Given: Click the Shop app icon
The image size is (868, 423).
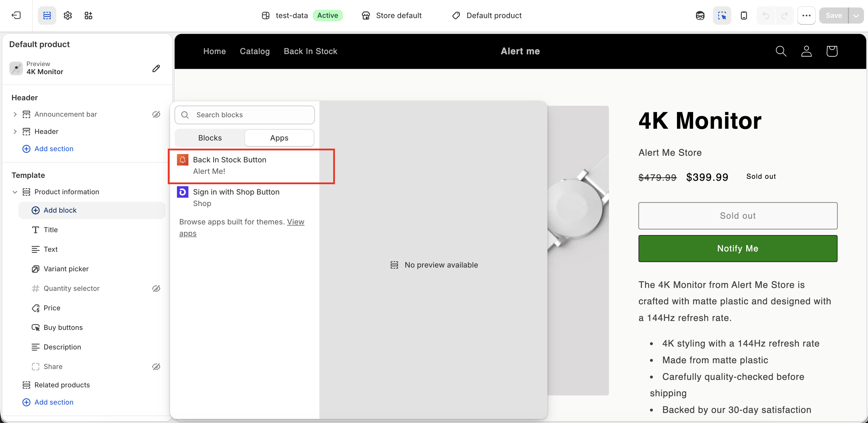Looking at the screenshot, I should (183, 192).
